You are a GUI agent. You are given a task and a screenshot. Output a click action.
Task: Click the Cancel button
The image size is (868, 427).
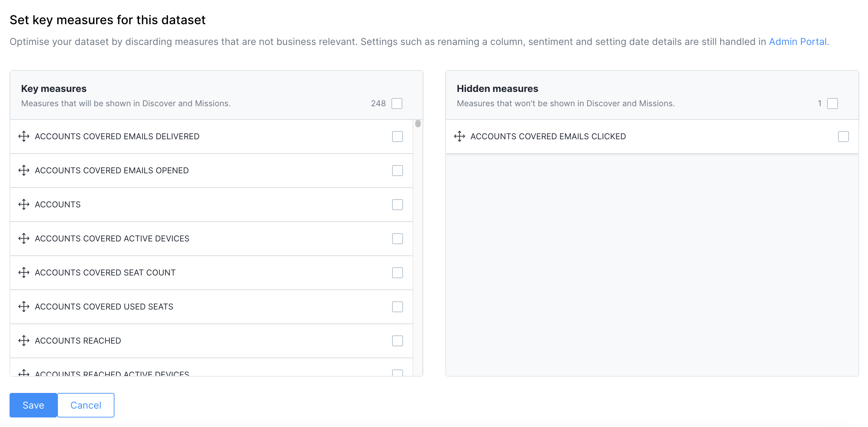click(86, 405)
